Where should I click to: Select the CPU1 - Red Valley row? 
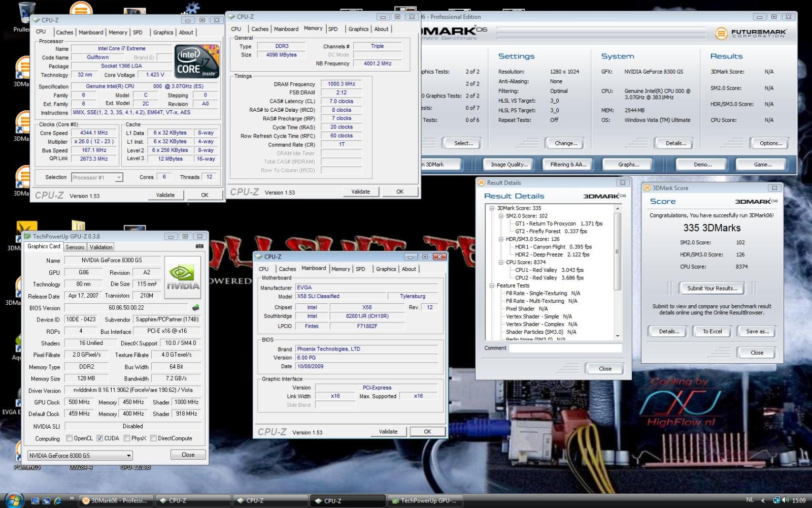pyautogui.click(x=549, y=270)
